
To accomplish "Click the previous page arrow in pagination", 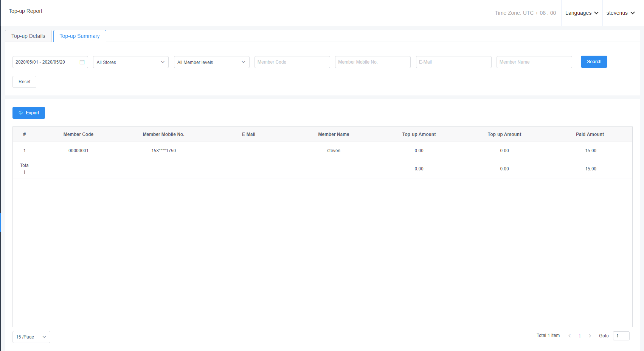I will coord(570,336).
